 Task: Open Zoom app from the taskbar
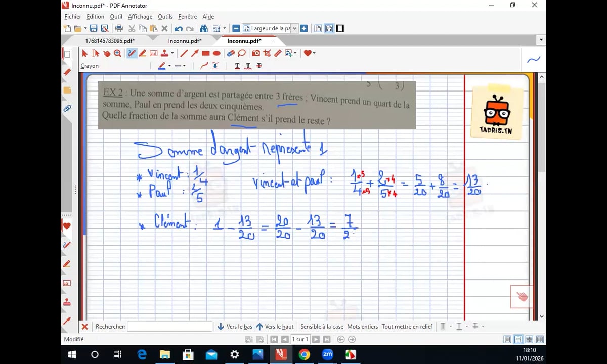(327, 354)
